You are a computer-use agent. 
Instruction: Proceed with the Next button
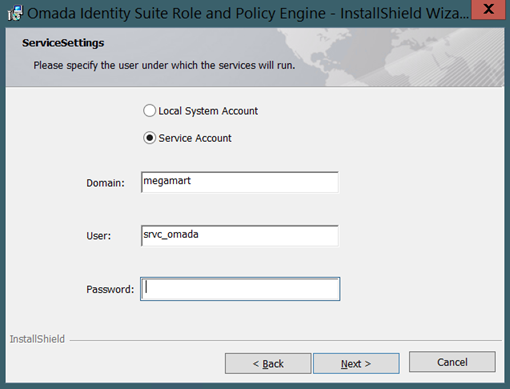[356, 363]
